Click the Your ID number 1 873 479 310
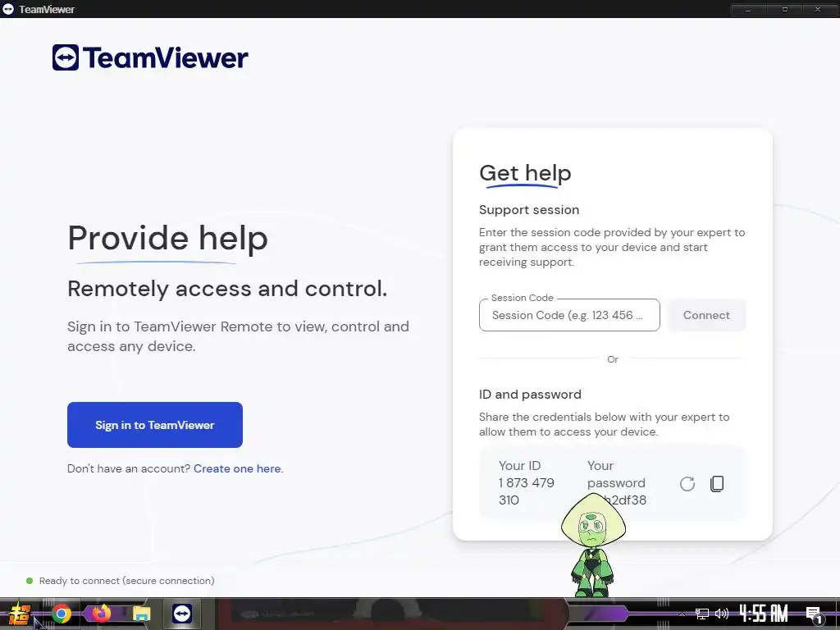Image resolution: width=840 pixels, height=630 pixels. click(x=526, y=491)
